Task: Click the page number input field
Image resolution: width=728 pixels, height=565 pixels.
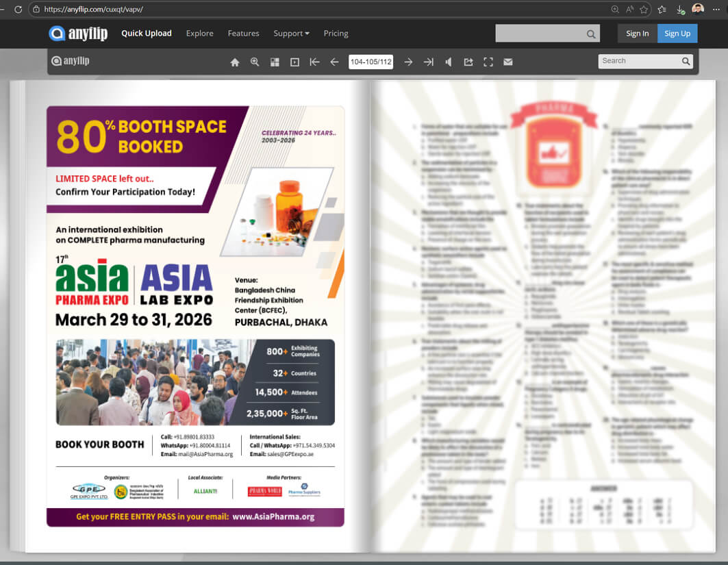Action: [x=371, y=62]
